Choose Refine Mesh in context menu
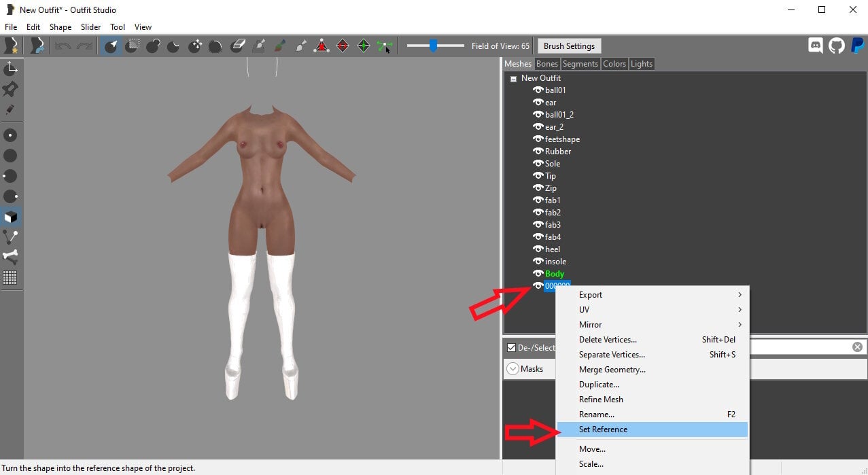 (x=652, y=400)
